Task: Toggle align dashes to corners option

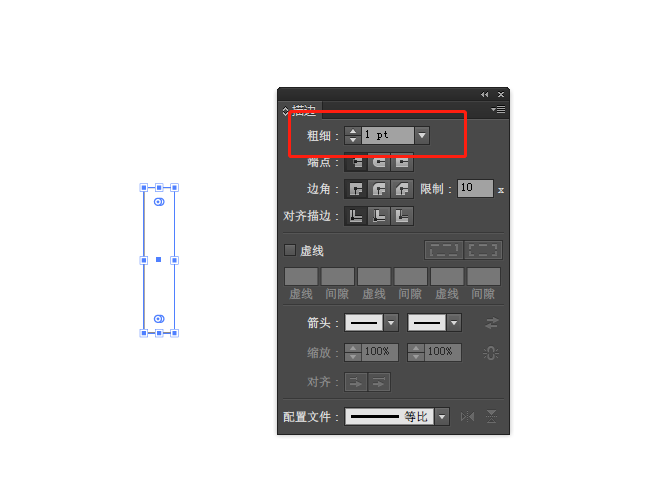Action: (483, 250)
